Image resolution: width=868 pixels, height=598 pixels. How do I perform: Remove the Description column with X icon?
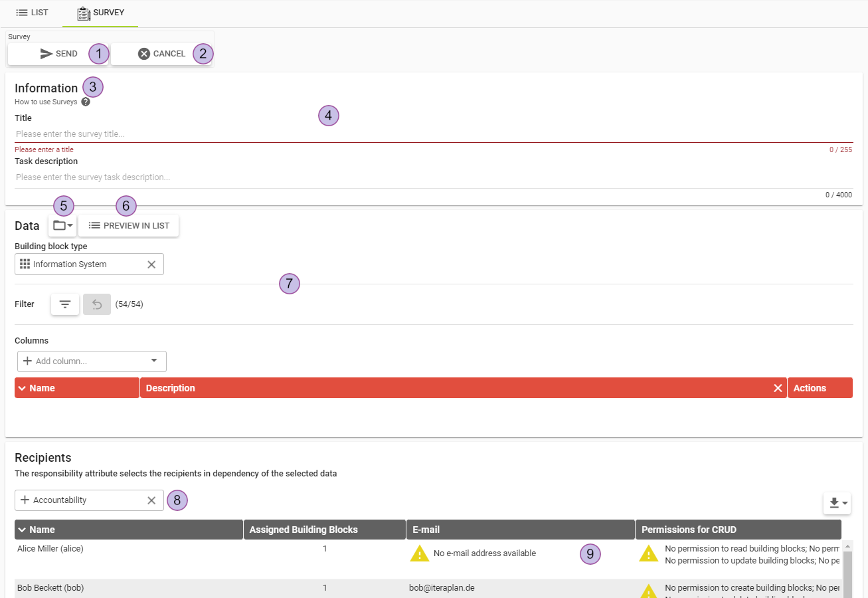778,388
